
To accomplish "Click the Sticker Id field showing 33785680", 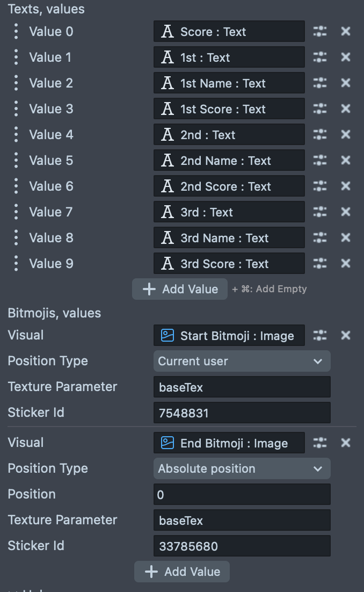I will (x=242, y=546).
